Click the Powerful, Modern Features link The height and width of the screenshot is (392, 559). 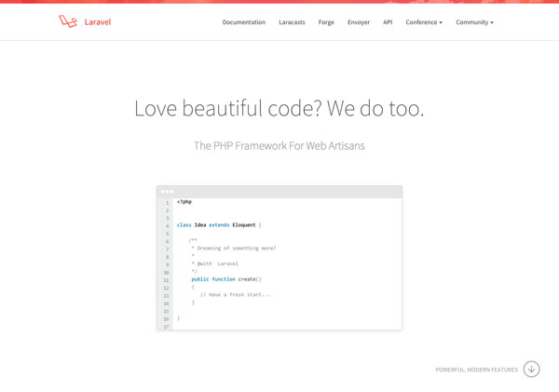[x=476, y=370]
